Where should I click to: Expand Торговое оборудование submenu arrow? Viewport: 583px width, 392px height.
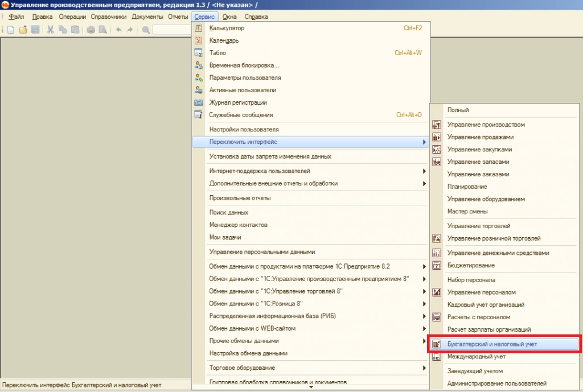tap(424, 368)
